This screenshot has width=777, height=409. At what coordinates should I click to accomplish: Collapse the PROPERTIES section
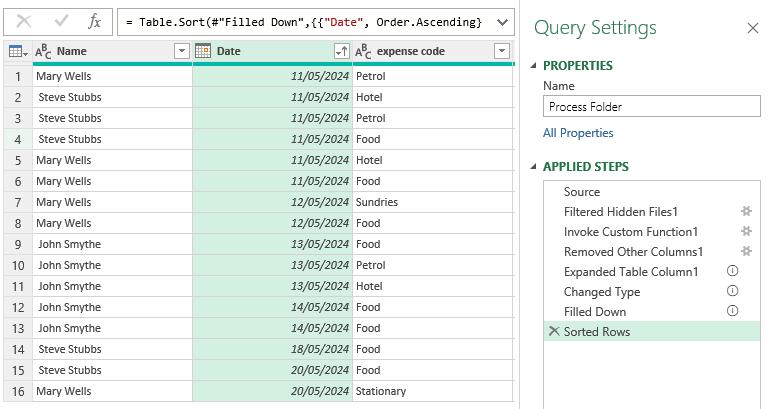point(534,65)
